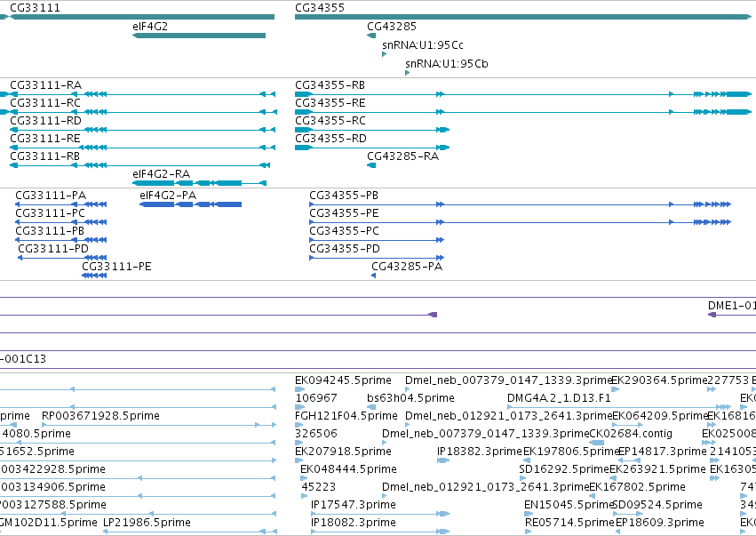Select protein label CG34355-PD
Viewport: 756px width, 536px height.
345,249
